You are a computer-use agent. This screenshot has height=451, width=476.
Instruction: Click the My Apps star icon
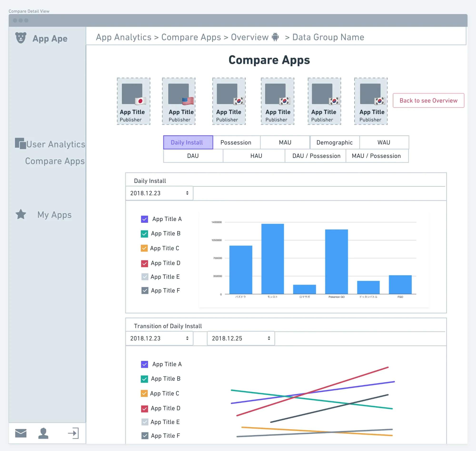click(21, 214)
